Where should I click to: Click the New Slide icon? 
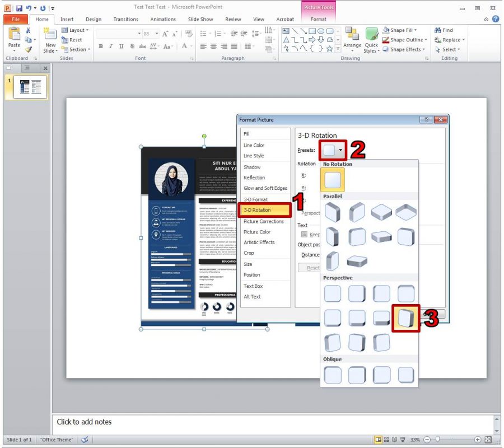point(50,35)
